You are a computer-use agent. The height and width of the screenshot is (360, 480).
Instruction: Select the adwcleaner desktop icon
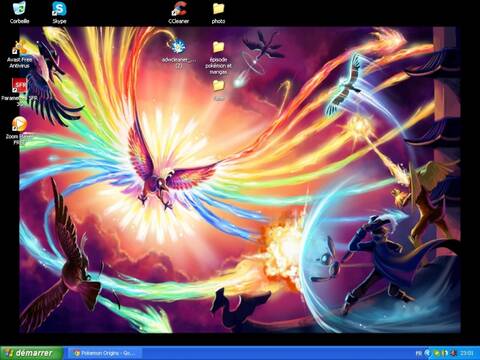pyautogui.click(x=179, y=53)
